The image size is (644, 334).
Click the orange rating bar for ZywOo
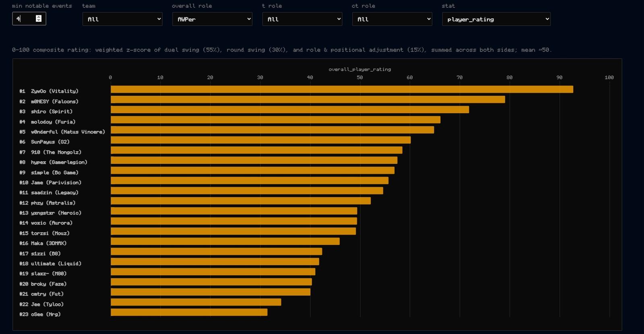pyautogui.click(x=342, y=89)
